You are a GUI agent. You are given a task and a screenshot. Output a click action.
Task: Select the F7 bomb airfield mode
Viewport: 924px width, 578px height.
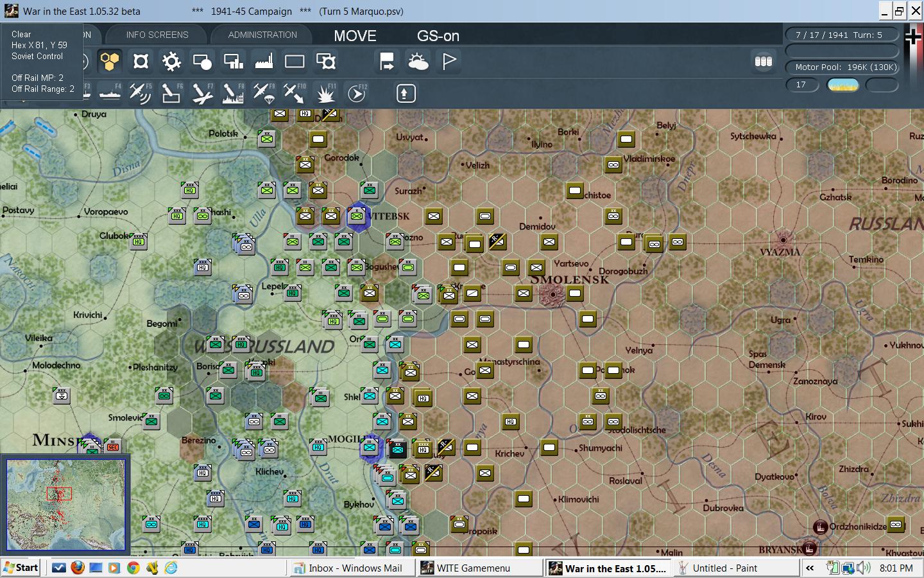pos(201,94)
